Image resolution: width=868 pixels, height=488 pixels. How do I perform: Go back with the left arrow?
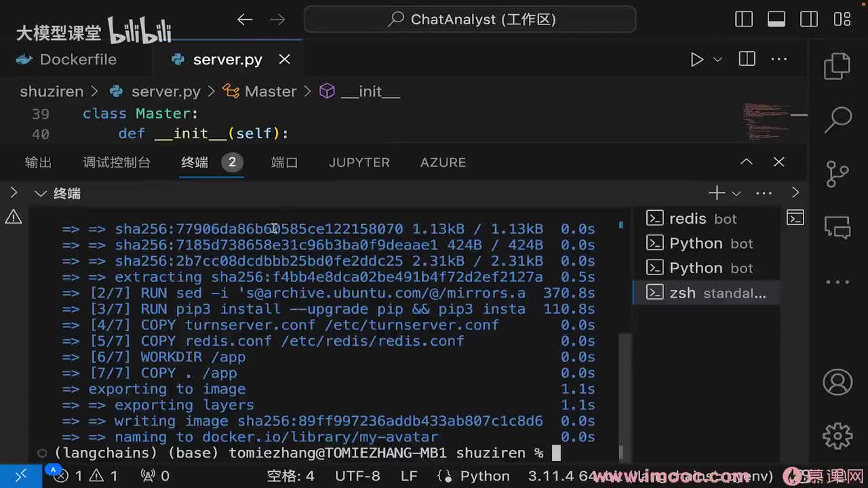245,20
